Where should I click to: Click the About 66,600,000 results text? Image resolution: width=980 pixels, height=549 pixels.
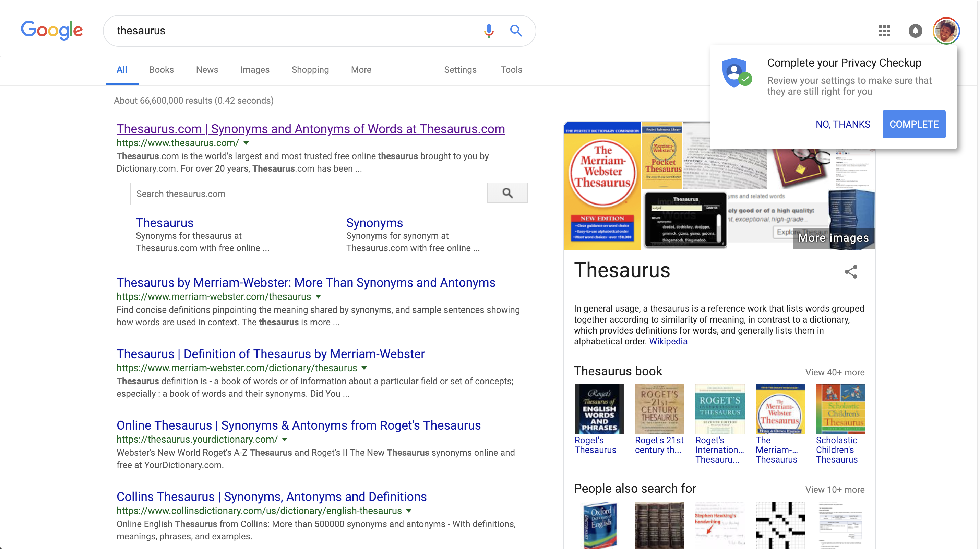pos(194,101)
